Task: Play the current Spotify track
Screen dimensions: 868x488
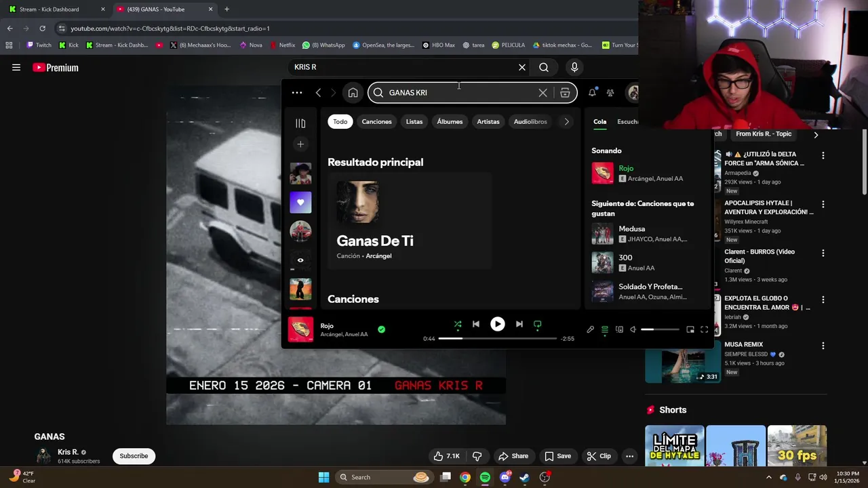Action: [x=497, y=324]
